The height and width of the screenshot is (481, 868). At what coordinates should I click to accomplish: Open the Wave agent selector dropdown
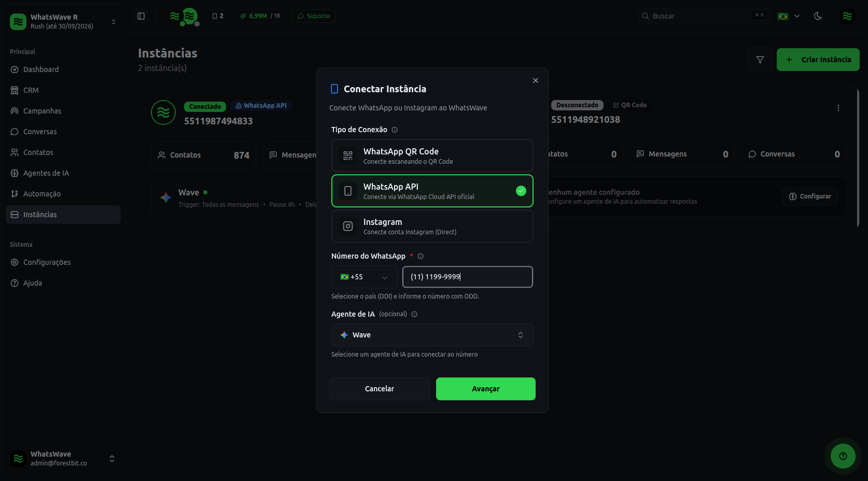pyautogui.click(x=432, y=335)
